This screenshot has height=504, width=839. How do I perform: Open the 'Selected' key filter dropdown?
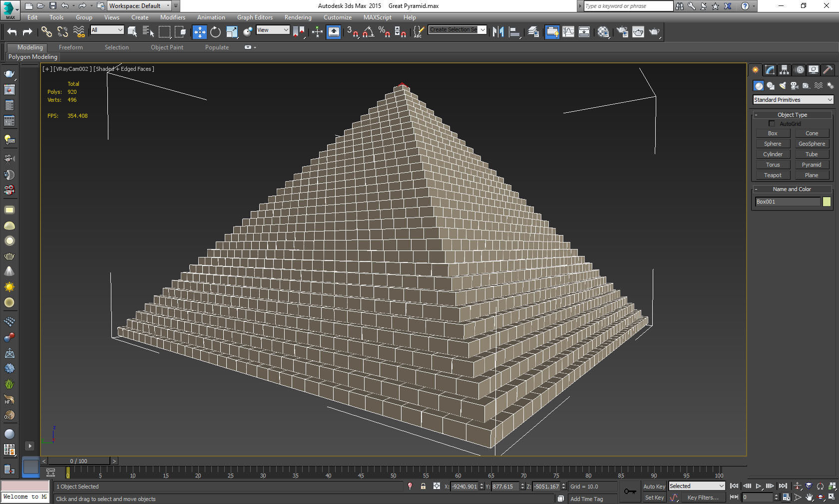[x=697, y=486]
